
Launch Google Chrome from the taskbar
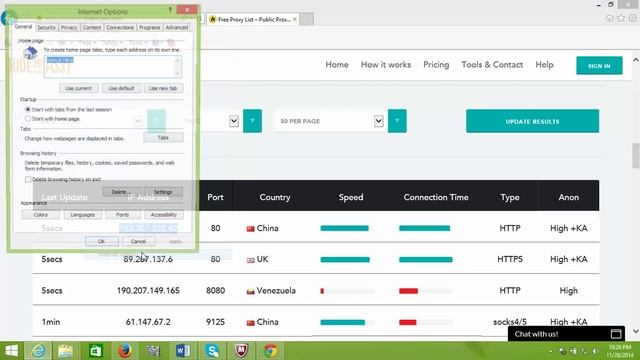(x=270, y=351)
